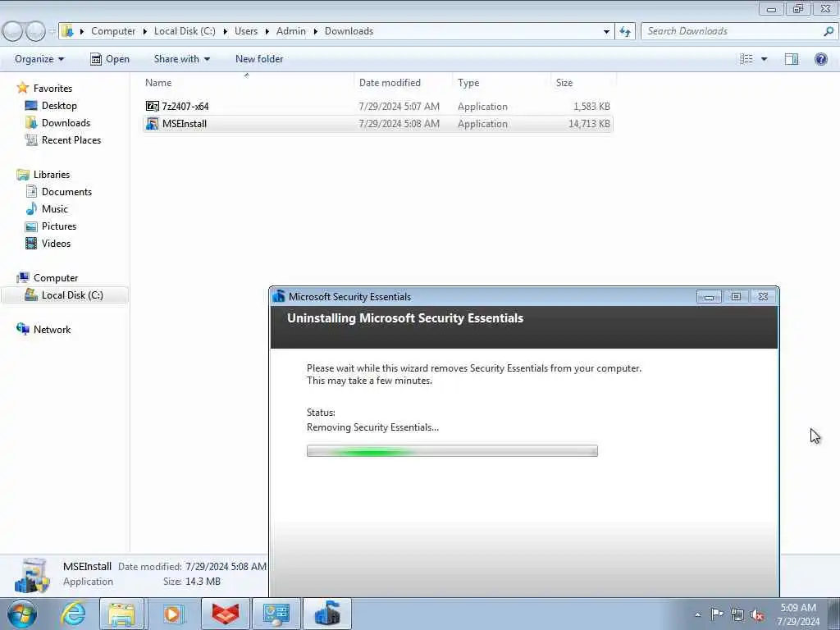
Task: Sort files by Date modified column
Action: 403,83
